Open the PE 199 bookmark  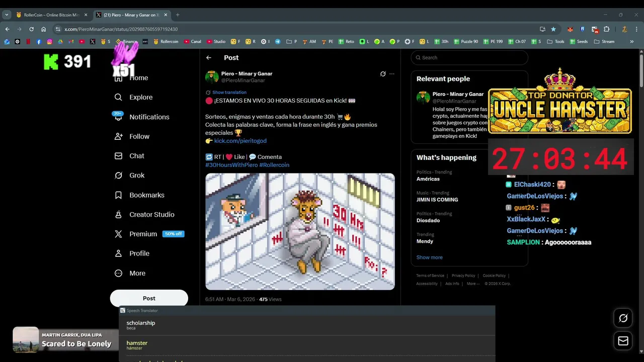pyautogui.click(x=493, y=42)
